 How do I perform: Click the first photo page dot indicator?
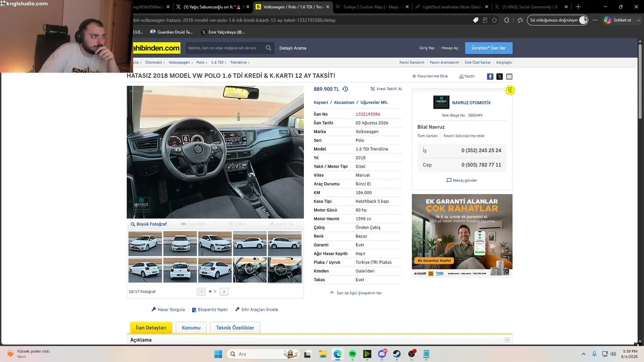point(210,292)
